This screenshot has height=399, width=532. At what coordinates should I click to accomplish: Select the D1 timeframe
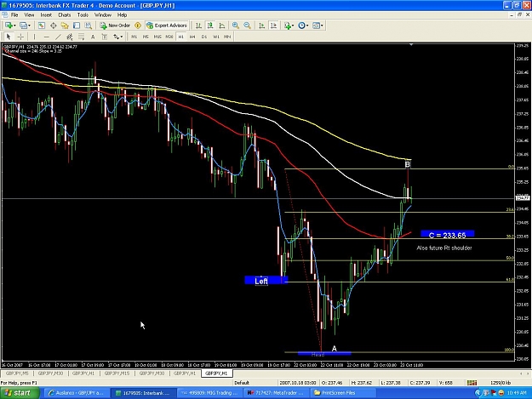click(204, 37)
